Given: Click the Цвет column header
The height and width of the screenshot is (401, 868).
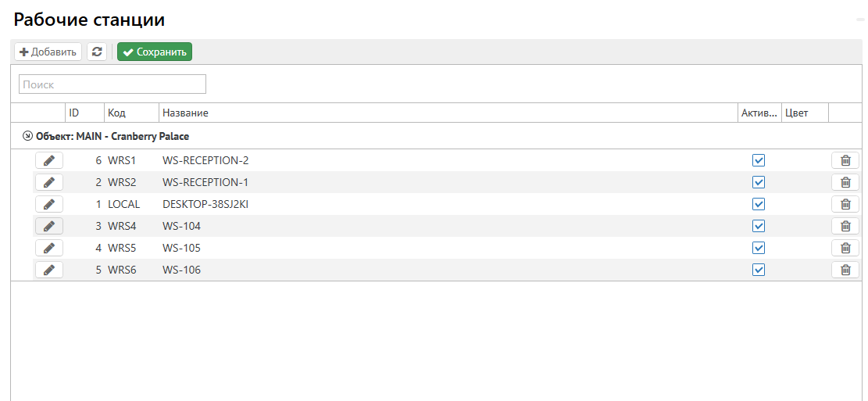Looking at the screenshot, I should click(804, 113).
